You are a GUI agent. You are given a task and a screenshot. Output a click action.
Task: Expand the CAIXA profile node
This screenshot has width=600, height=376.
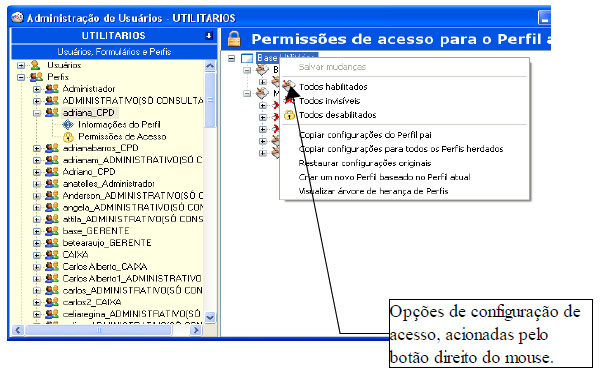click(37, 255)
